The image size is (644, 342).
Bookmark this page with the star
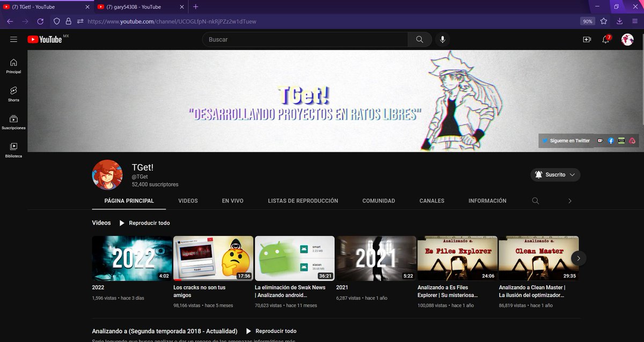pyautogui.click(x=604, y=21)
